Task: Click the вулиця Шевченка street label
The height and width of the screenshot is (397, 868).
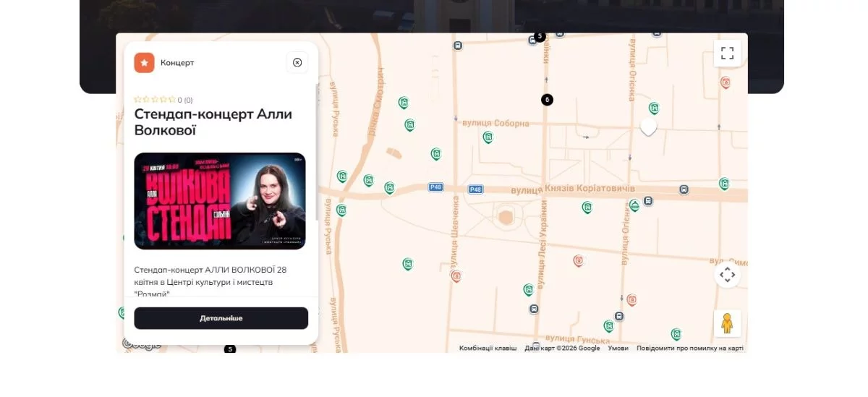Action: (x=456, y=233)
